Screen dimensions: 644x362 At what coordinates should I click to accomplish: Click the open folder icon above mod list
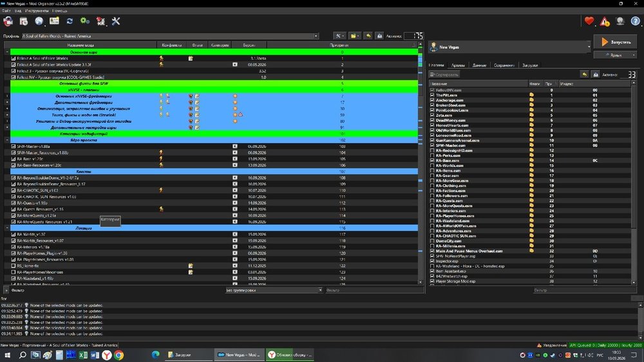[x=354, y=36]
